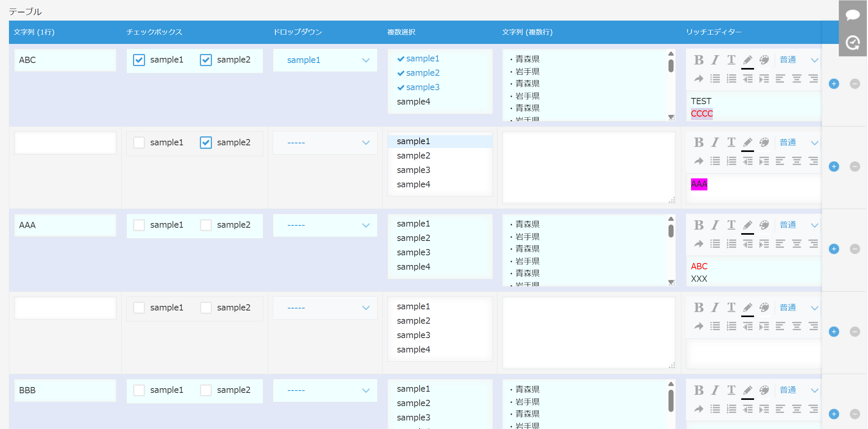Click the empty single-line text field in second row

(x=65, y=143)
